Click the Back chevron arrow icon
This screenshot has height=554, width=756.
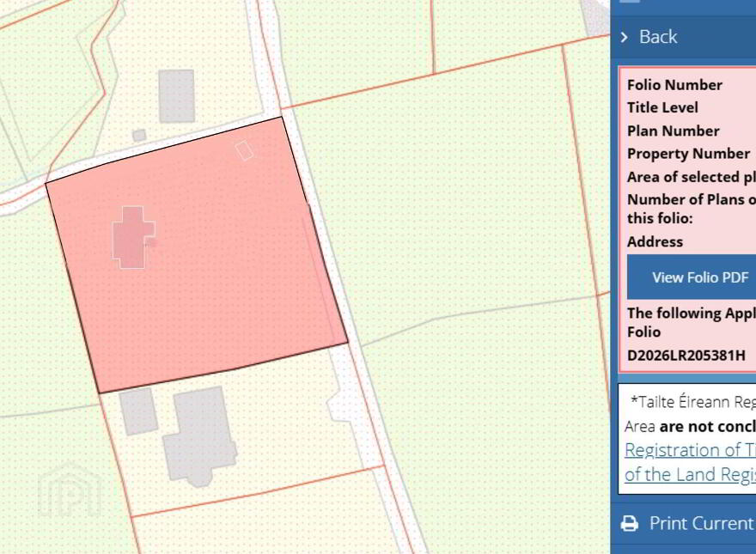pos(625,37)
